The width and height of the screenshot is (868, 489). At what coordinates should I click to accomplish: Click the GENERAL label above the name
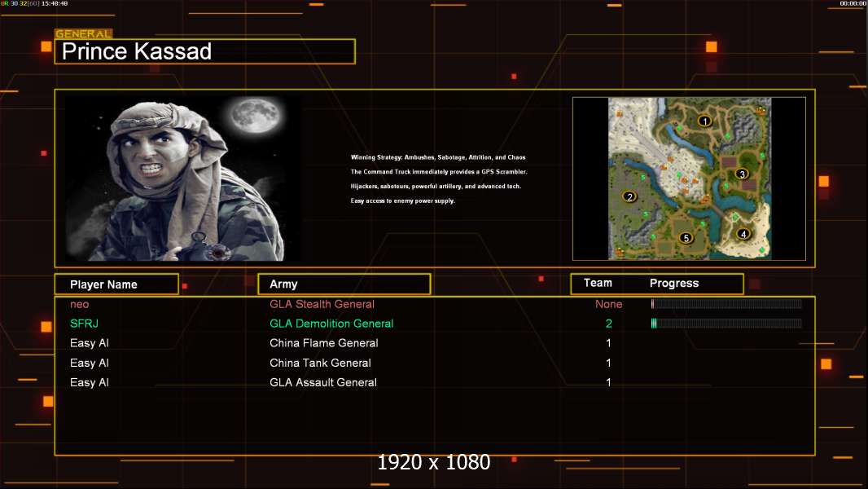pyautogui.click(x=83, y=33)
